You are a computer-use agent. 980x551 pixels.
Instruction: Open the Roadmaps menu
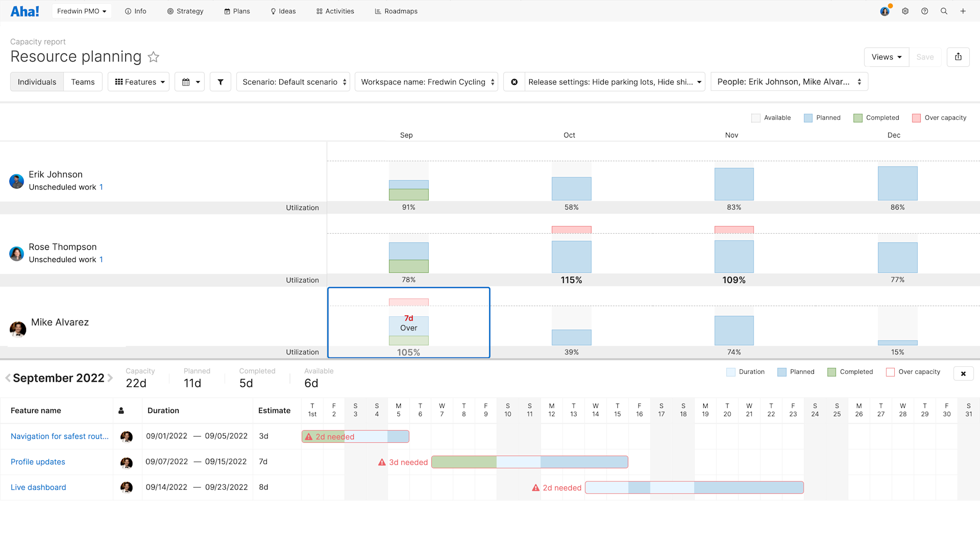click(x=396, y=11)
